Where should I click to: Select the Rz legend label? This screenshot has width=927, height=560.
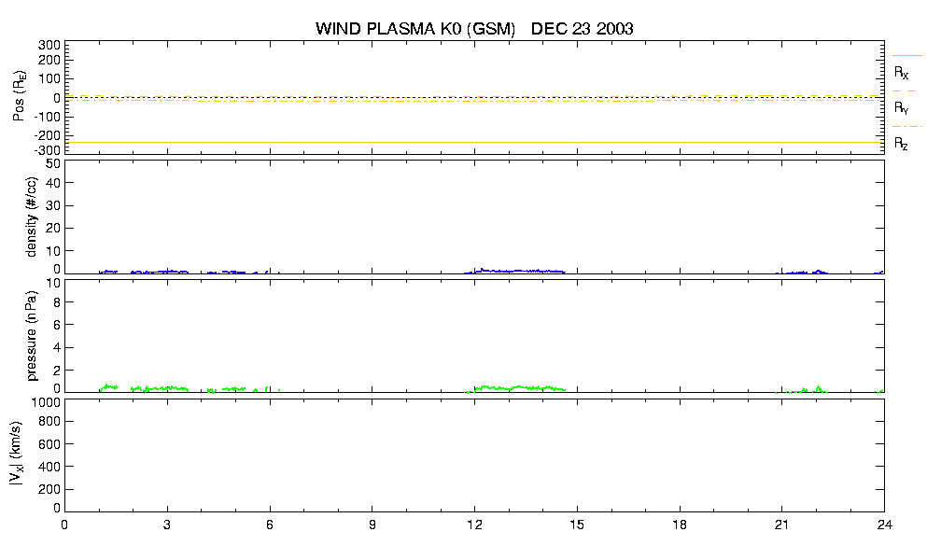point(901,143)
